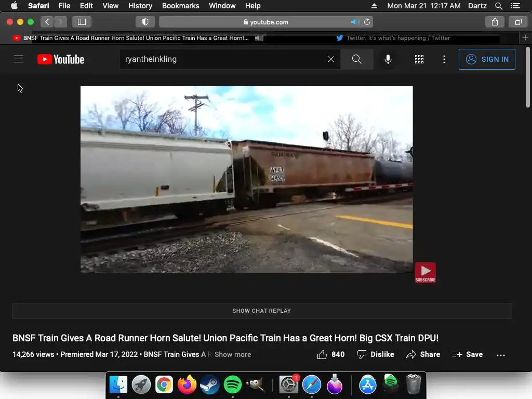Open the File menu
This screenshot has height=399, width=532.
coord(64,6)
